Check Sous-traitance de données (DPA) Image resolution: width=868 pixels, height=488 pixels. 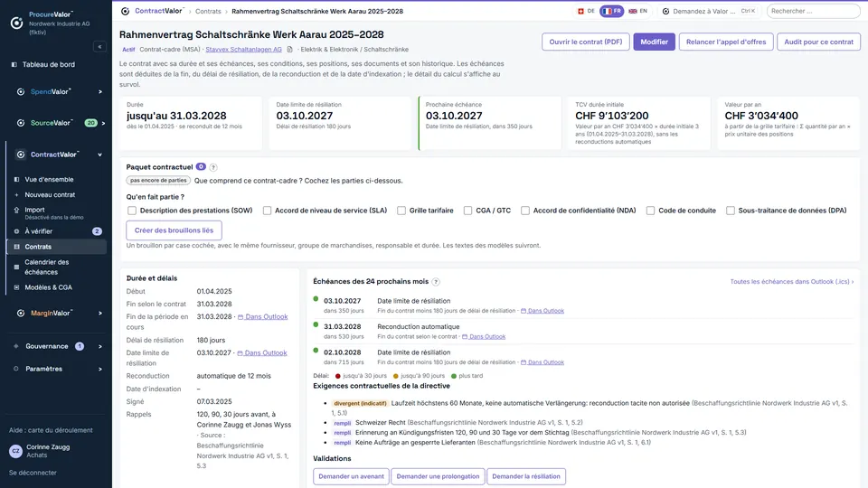pyautogui.click(x=731, y=211)
